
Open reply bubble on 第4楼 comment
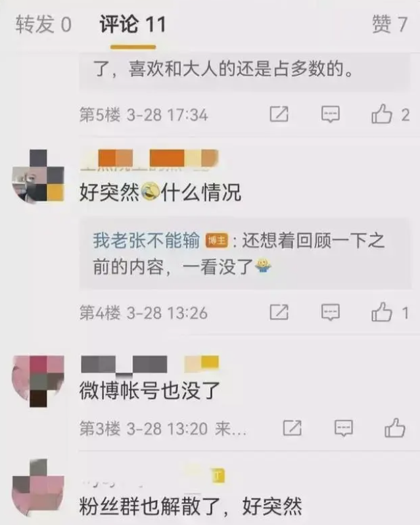pyautogui.click(x=331, y=312)
